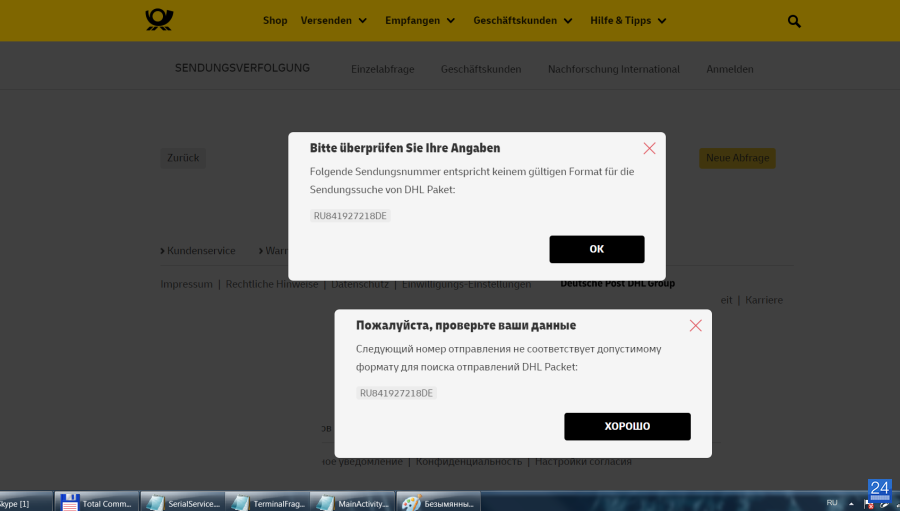Open the Impressum footer link
This screenshot has height=511, width=900.
tap(187, 284)
